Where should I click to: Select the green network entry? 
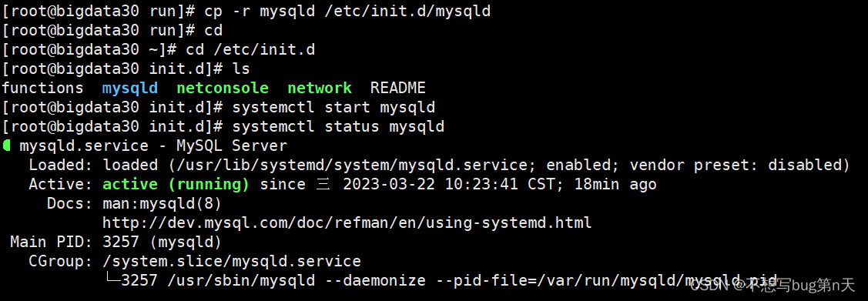[x=320, y=88]
